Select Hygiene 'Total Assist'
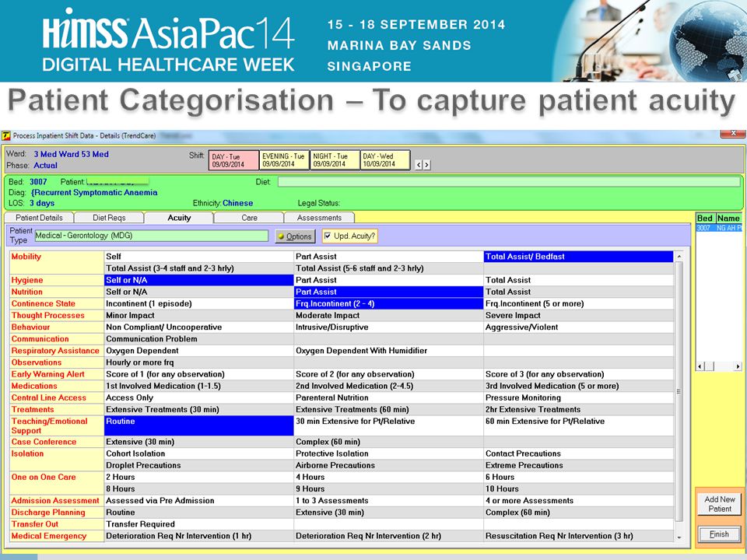This screenshot has height=560, width=747. pyautogui.click(x=578, y=281)
